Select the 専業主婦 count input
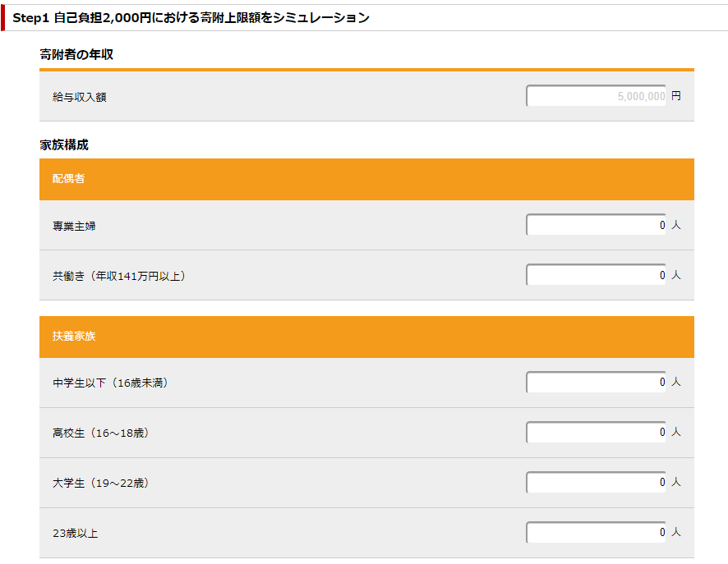 coord(596,225)
